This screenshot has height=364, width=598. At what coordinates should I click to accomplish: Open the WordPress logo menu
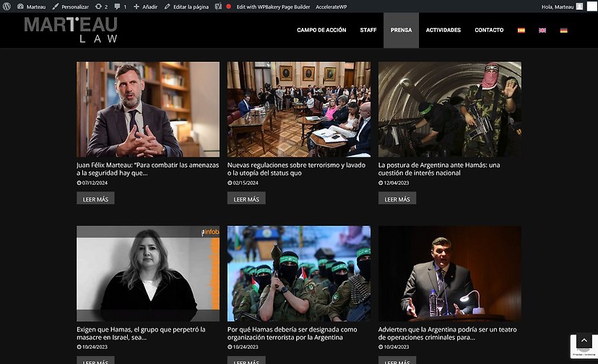[x=6, y=6]
